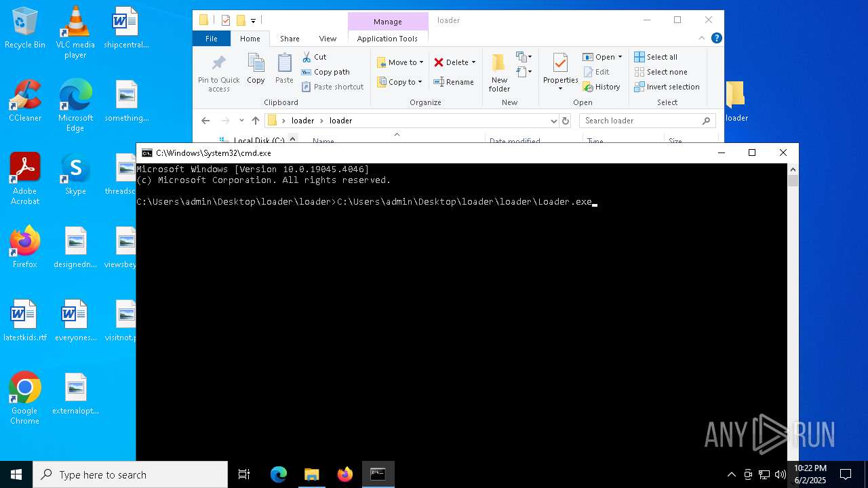The height and width of the screenshot is (488, 868).
Task: Click the Copy icon in Clipboard group
Action: (x=256, y=69)
